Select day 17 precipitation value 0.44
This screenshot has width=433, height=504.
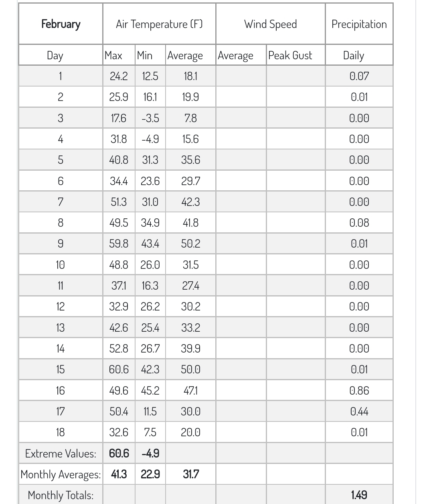click(x=359, y=411)
